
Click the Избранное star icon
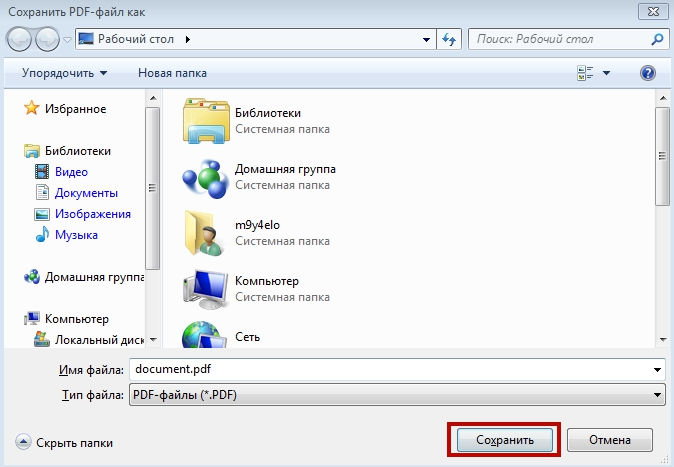31,108
